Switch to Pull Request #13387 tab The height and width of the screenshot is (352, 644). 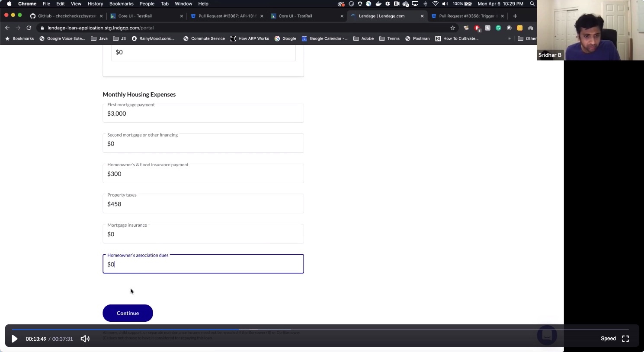(227, 16)
